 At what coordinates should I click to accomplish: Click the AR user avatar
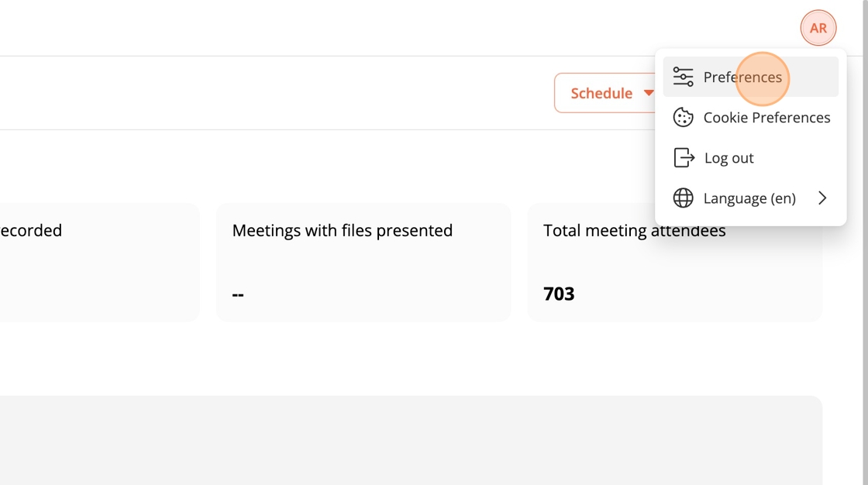pyautogui.click(x=818, y=29)
